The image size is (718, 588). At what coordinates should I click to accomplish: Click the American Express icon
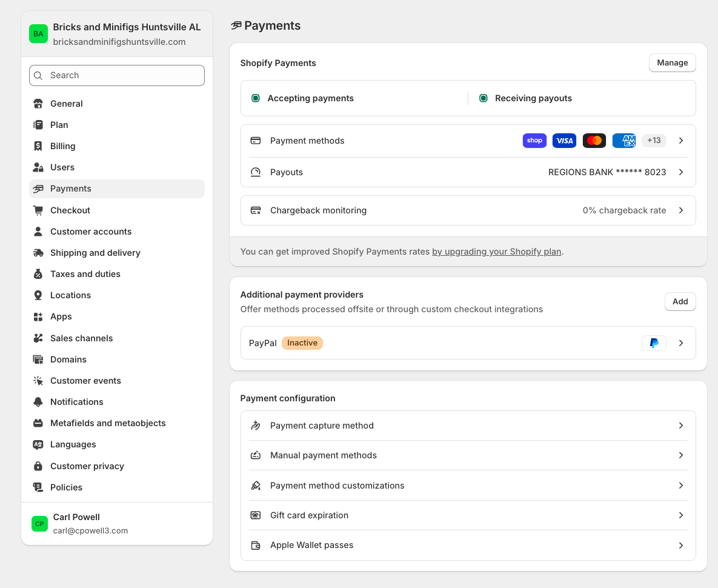point(624,141)
